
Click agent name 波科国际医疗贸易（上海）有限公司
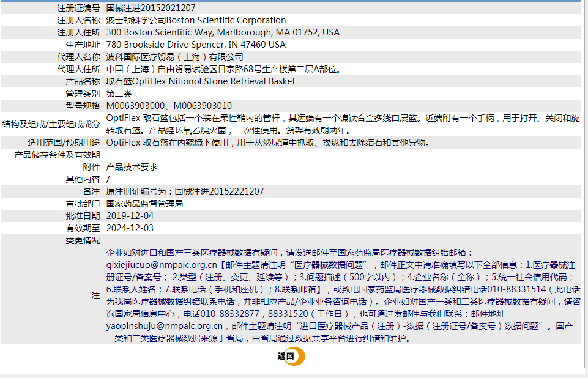[x=175, y=57]
